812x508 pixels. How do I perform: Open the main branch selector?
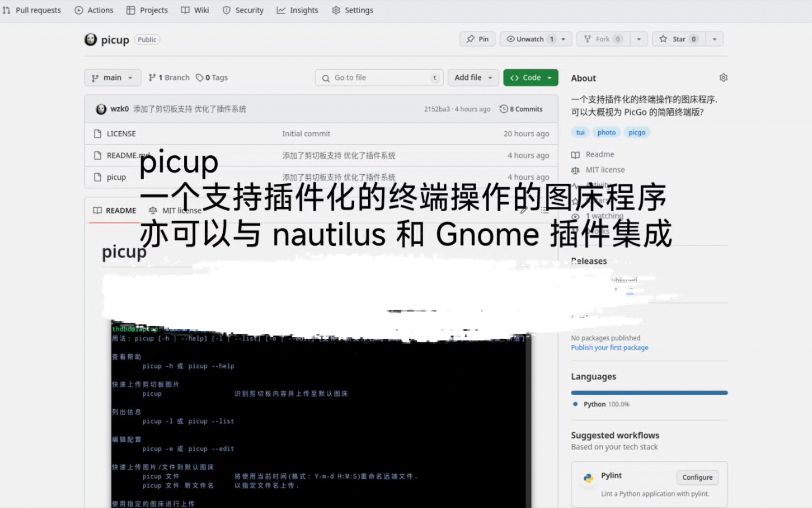[112, 78]
